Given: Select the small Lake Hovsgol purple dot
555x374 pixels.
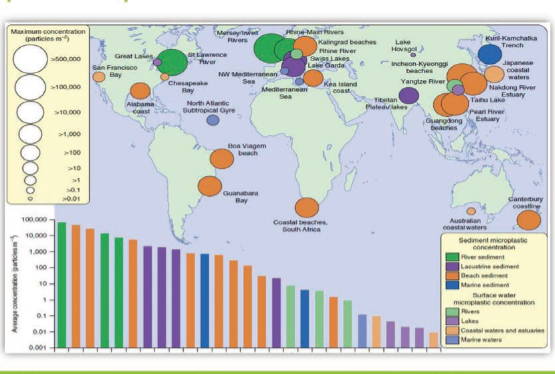Looking at the screenshot, I should point(413,55).
